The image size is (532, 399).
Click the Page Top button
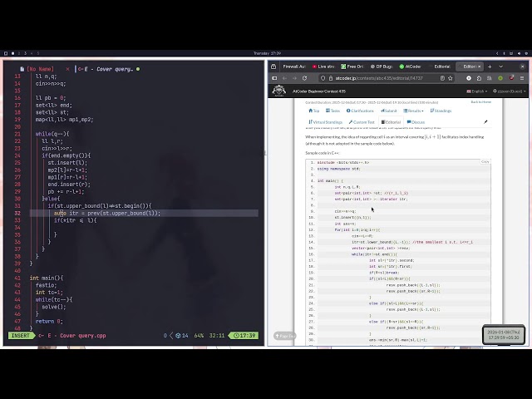tap(285, 336)
